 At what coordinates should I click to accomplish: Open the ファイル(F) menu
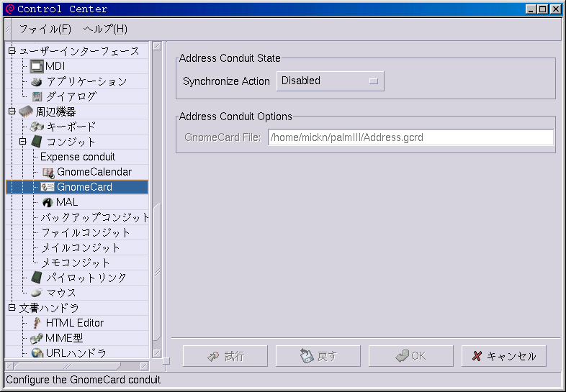45,29
